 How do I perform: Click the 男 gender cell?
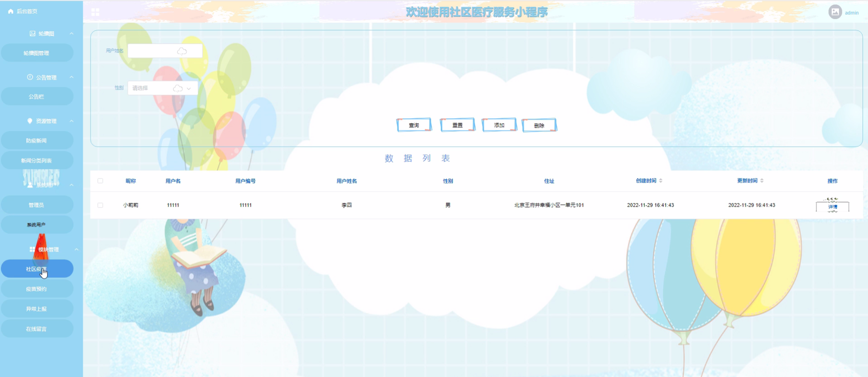click(x=448, y=205)
